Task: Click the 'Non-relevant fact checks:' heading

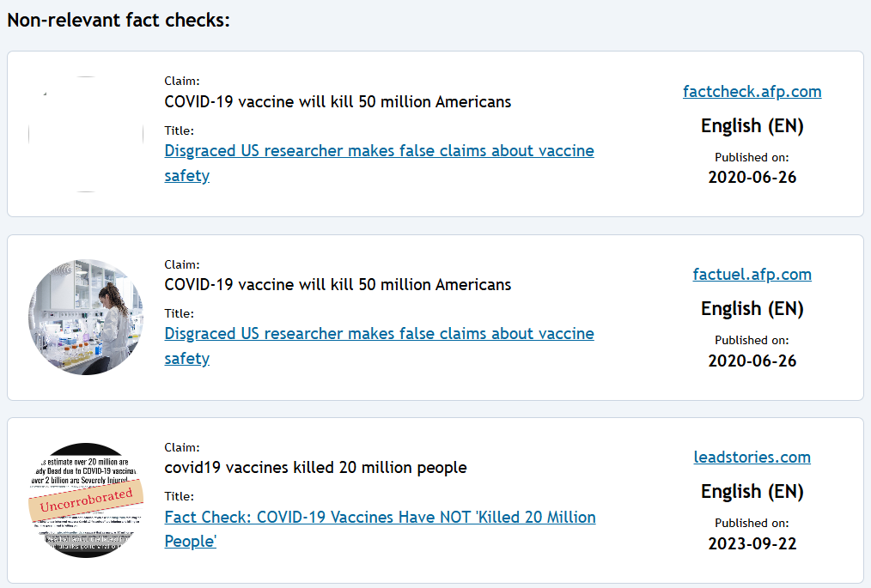Action: pyautogui.click(x=119, y=20)
